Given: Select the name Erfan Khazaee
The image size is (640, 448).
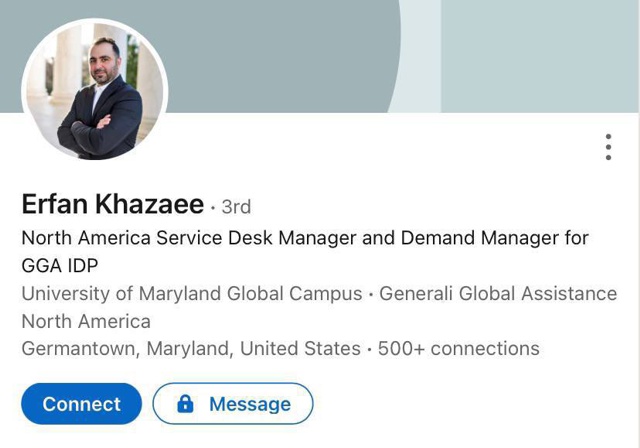Looking at the screenshot, I should pos(112,206).
